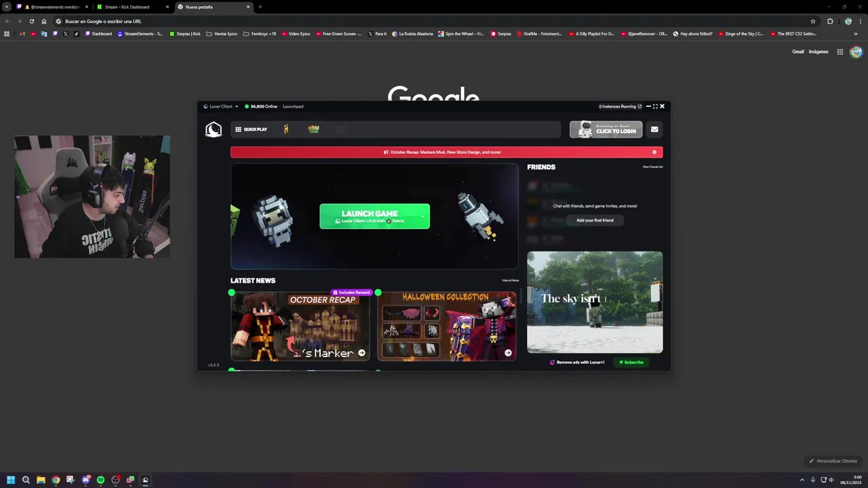The height and width of the screenshot is (488, 868).
Task: Click the taskbar clock showing 3:00
Action: coord(851,480)
